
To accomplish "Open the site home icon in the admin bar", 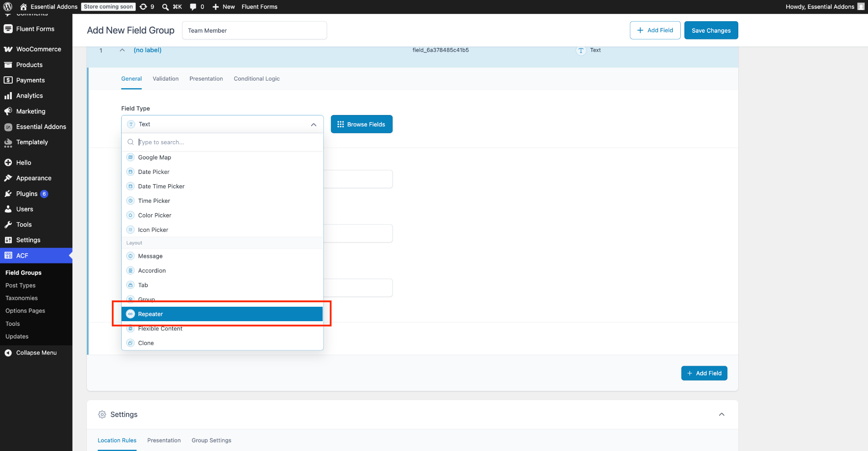I will [x=23, y=6].
